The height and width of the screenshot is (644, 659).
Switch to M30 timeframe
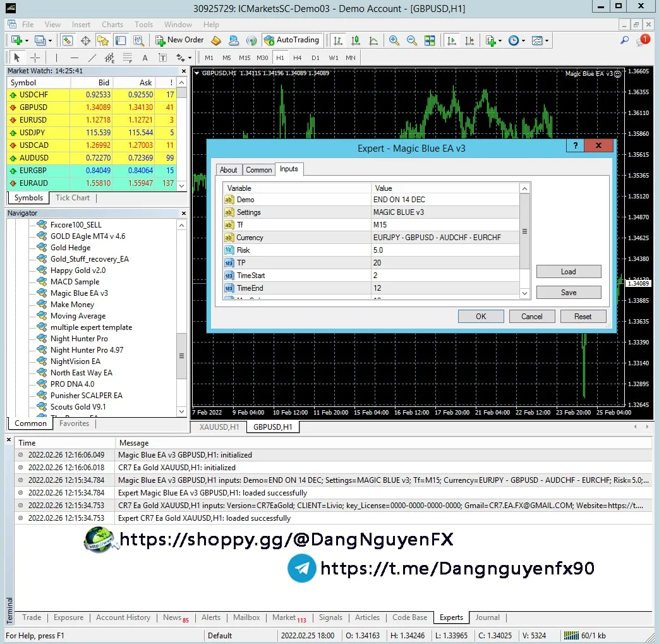coord(262,58)
